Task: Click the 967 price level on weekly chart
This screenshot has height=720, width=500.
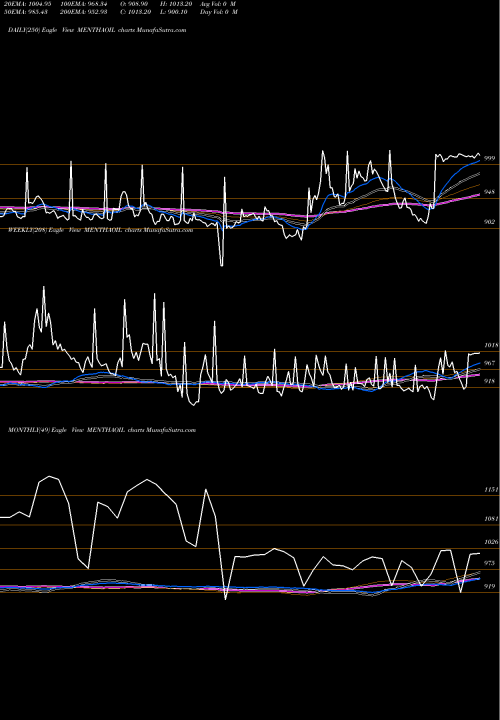Action: (490, 363)
